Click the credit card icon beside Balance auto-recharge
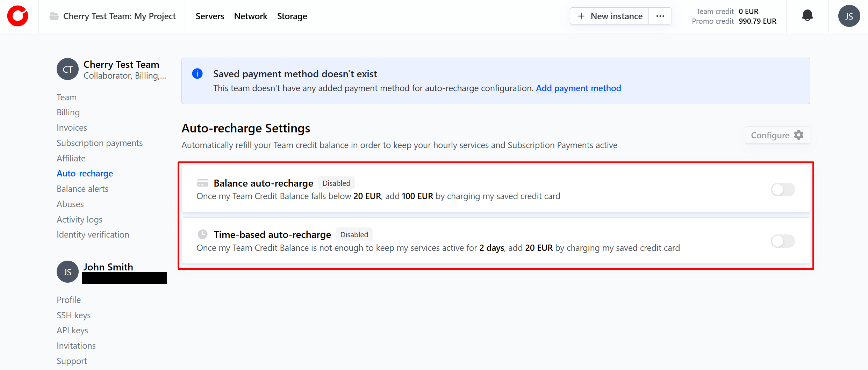 point(202,183)
